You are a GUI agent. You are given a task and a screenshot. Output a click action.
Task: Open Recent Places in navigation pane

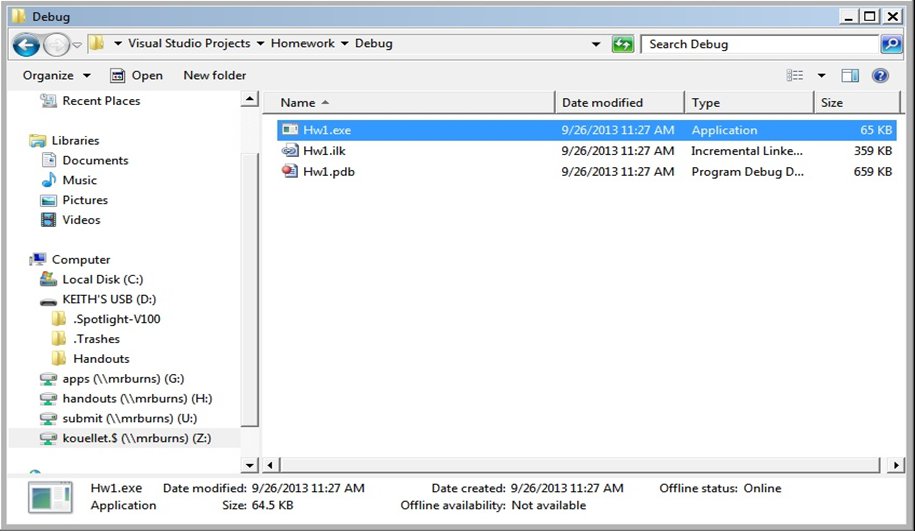pyautogui.click(x=102, y=100)
